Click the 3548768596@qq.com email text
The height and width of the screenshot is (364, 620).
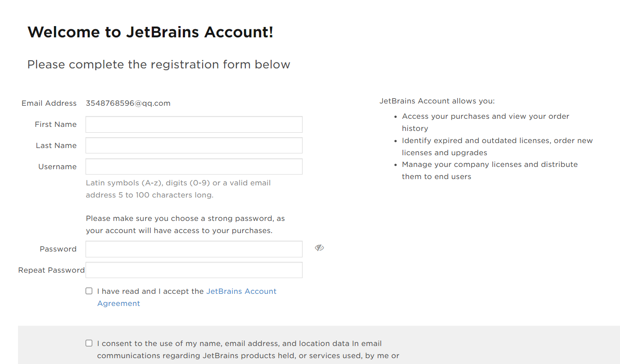pos(128,103)
